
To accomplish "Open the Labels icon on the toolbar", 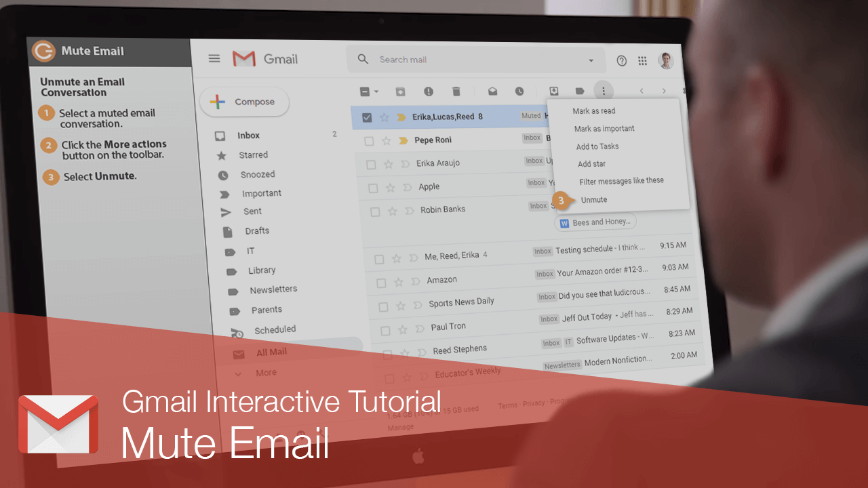I will [578, 91].
